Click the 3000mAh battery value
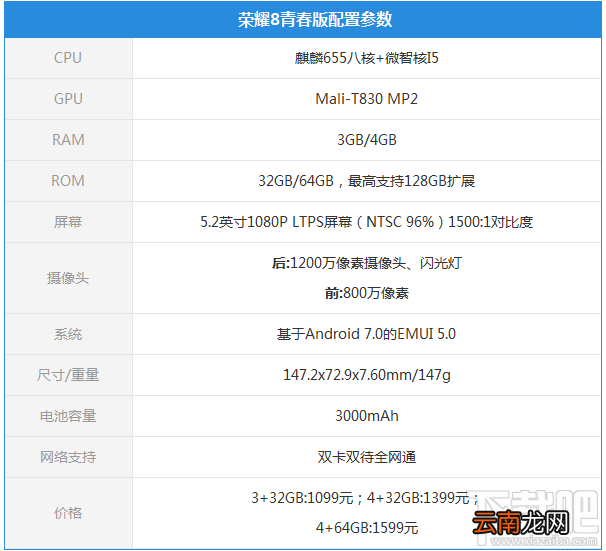The width and height of the screenshot is (606, 551). 366,416
